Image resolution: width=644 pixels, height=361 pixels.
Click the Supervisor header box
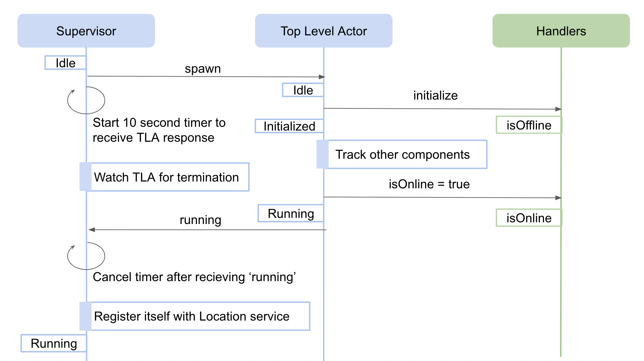pos(86,31)
